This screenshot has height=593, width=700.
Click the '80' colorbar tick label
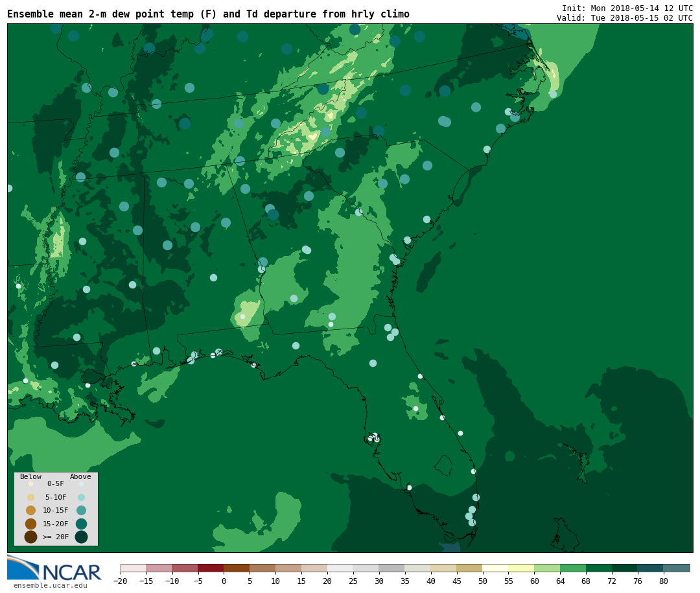tap(664, 581)
